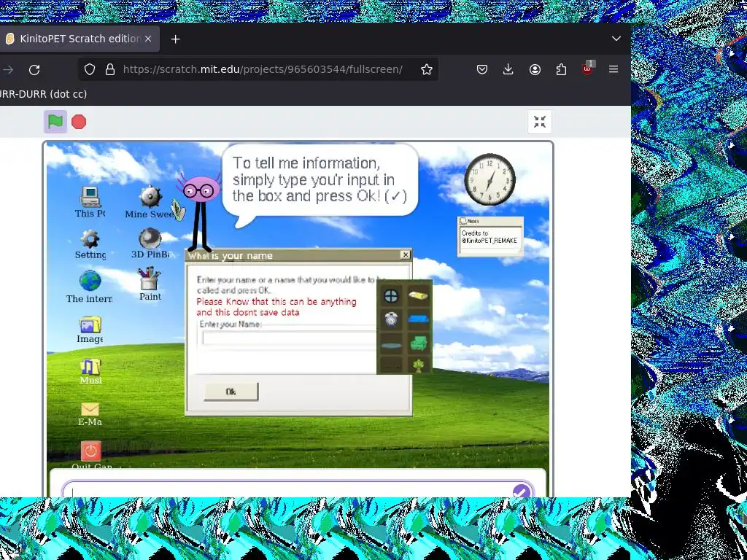Open the Notes credits window

tap(490, 237)
